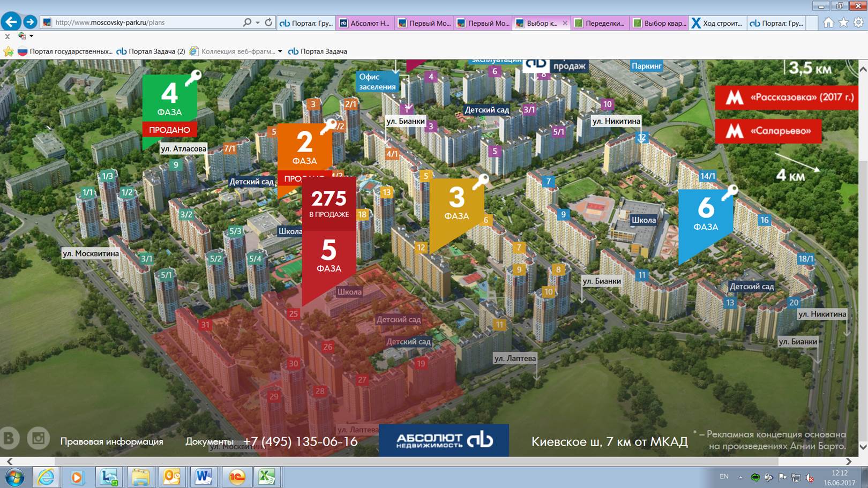
Task: Open Правовая информация link
Action: tap(111, 441)
